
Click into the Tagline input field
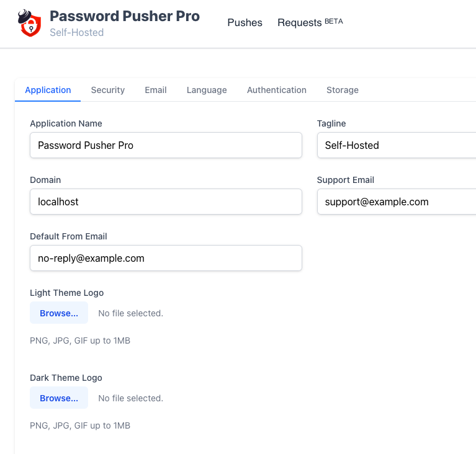coord(397,145)
